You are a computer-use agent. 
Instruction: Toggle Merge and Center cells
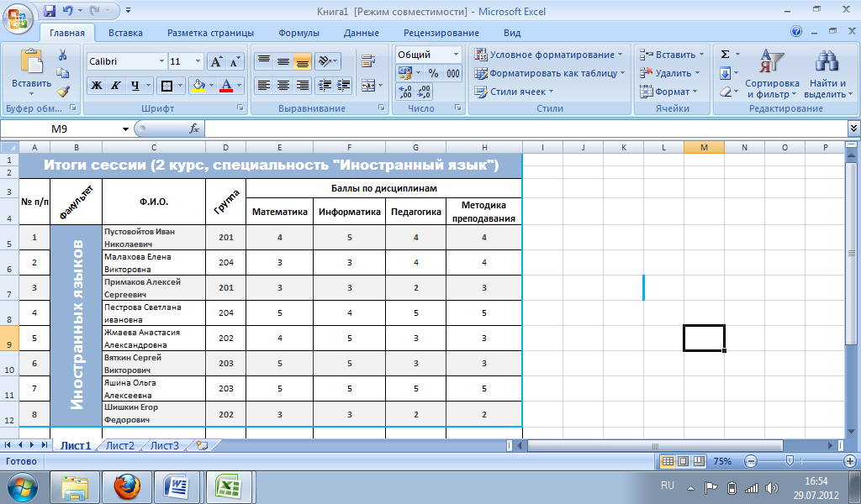pos(368,85)
